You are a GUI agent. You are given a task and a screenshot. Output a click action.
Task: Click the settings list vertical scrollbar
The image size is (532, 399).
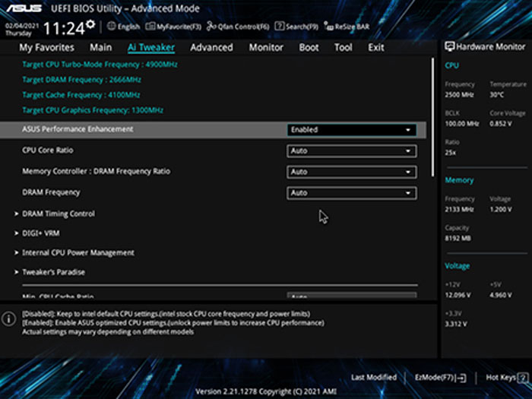pyautogui.click(x=432, y=117)
